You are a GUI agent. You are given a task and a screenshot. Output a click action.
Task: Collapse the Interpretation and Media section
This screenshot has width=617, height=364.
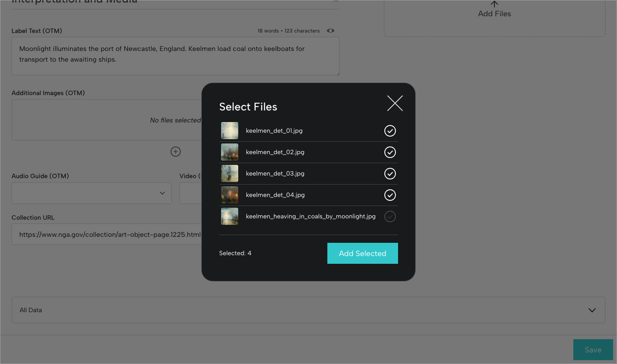tap(336, 2)
